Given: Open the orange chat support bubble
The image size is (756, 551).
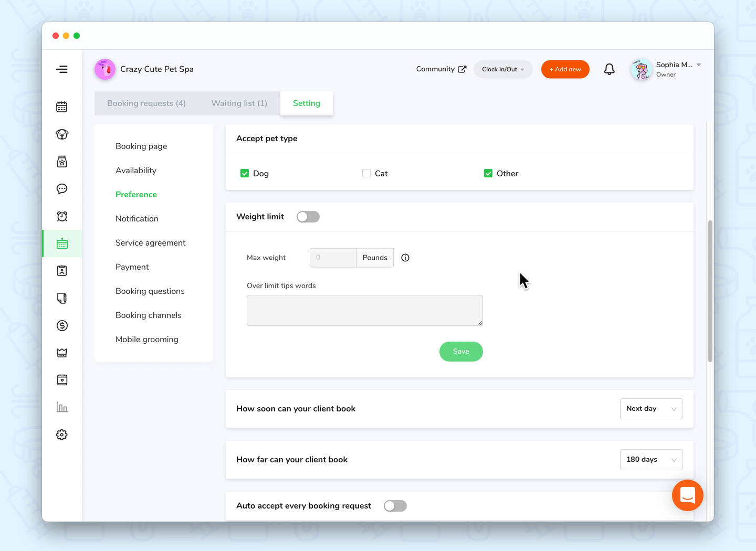Looking at the screenshot, I should click(x=688, y=495).
